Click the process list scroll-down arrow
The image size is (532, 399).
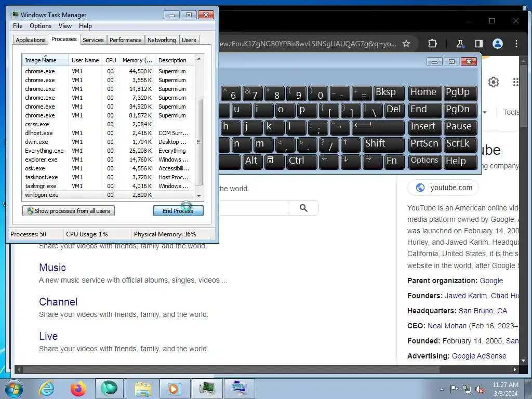tap(199, 196)
